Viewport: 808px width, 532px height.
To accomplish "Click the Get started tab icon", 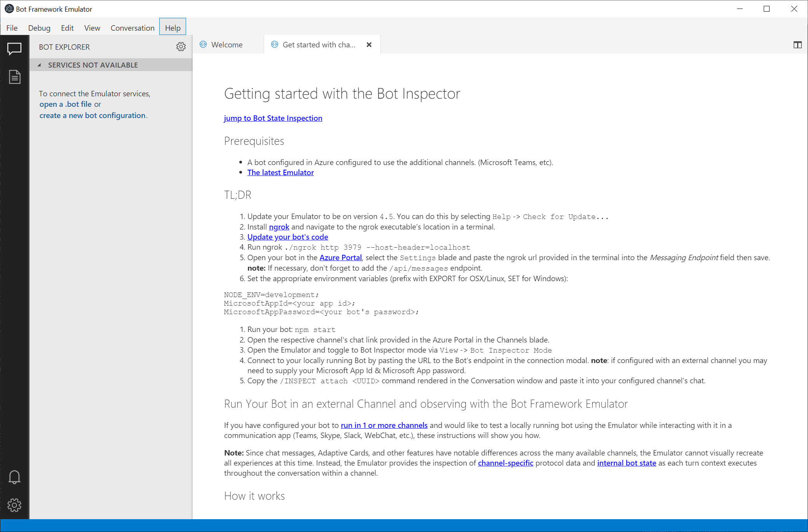I will tap(275, 45).
